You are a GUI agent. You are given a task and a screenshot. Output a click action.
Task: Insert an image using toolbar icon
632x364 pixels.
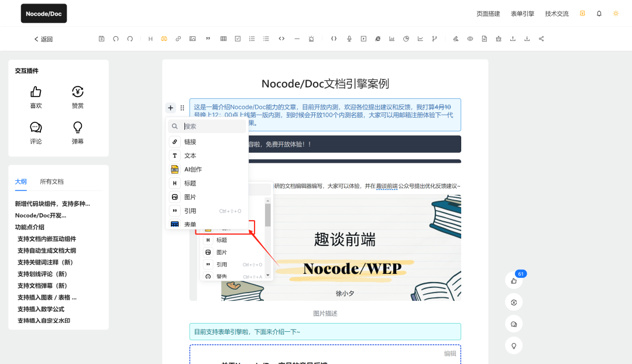pos(193,39)
